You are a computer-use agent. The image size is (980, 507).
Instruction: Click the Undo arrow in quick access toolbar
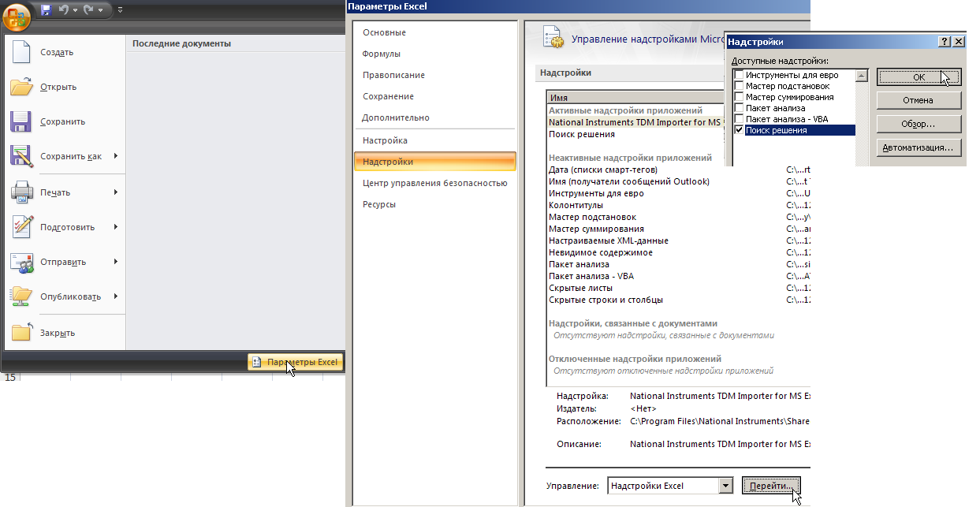(64, 10)
